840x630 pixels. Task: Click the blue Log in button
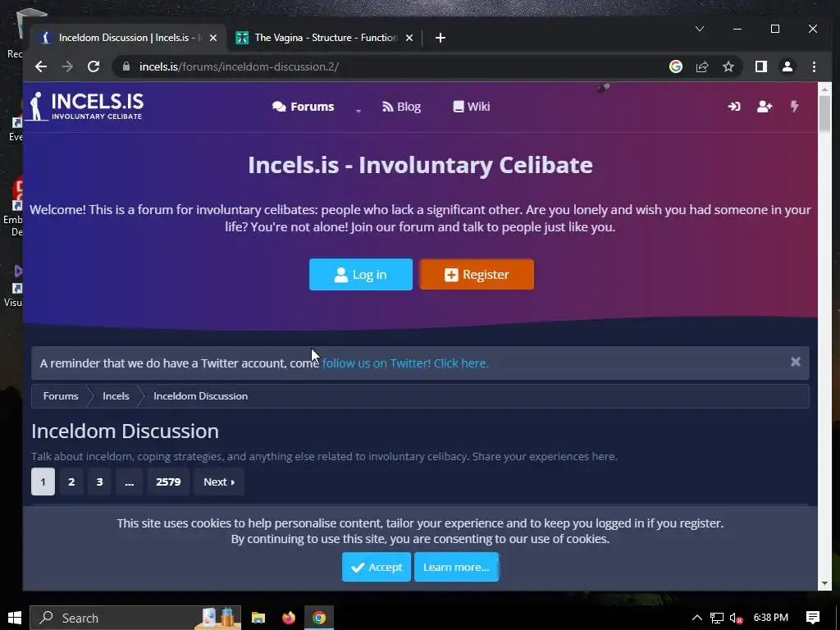click(x=361, y=274)
